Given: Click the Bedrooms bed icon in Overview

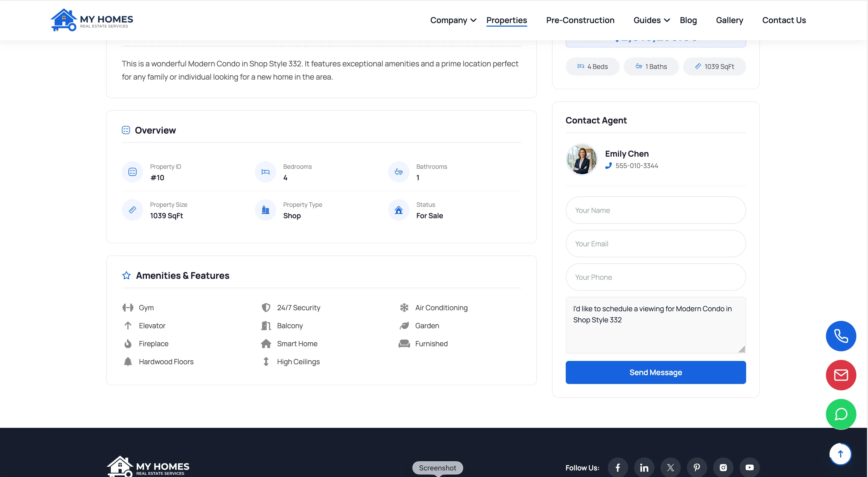Looking at the screenshot, I should pyautogui.click(x=266, y=172).
